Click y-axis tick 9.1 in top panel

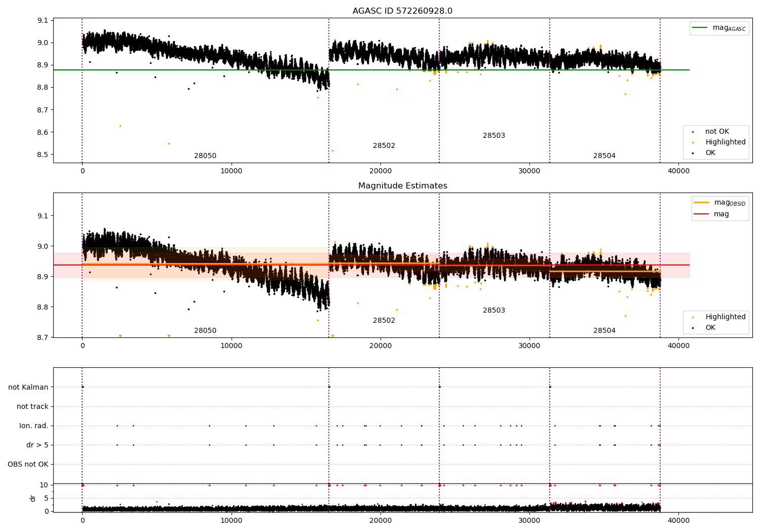coord(43,20)
